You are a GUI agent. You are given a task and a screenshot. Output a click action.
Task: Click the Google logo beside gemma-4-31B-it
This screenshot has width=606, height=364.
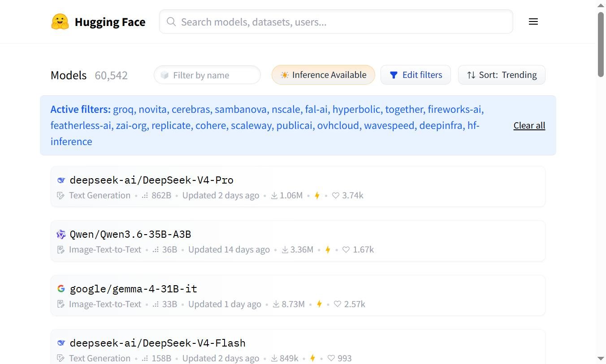coord(61,289)
